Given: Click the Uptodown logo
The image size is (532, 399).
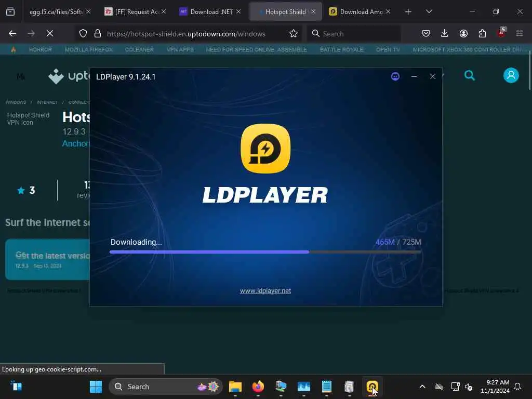Looking at the screenshot, I should (x=69, y=76).
